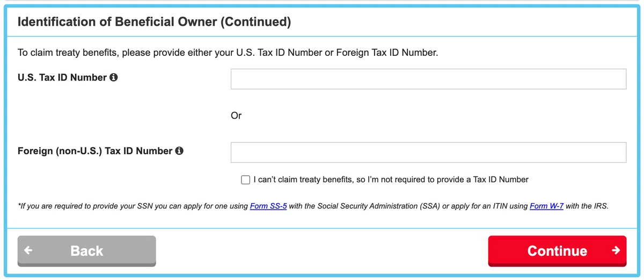644x280 pixels.
Task: Tick the can't claim treaty benefits checkbox
Action: click(x=245, y=180)
